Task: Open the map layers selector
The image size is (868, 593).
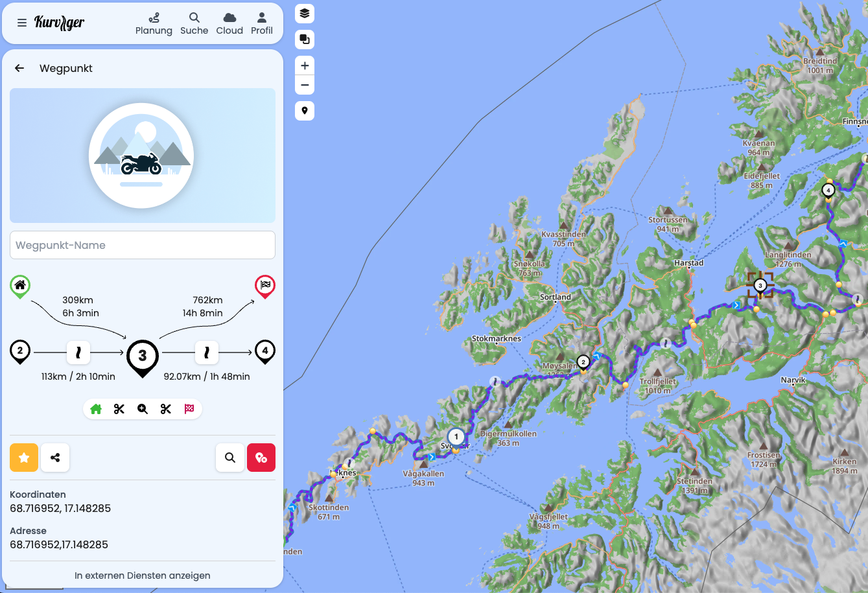Action: point(305,14)
